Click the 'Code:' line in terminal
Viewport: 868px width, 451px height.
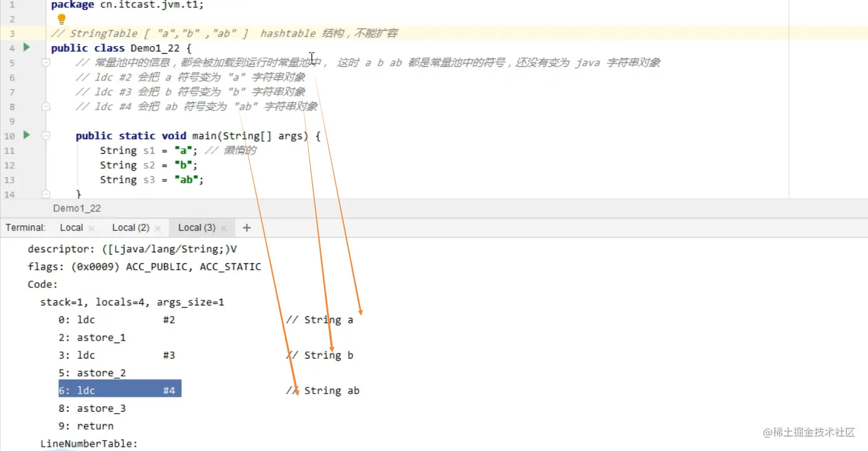(x=43, y=284)
